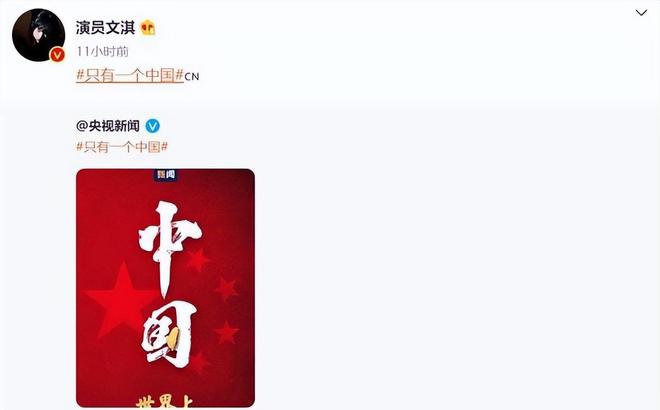
Task: Click the golden heart inside the 国 character
Action: click(x=173, y=338)
